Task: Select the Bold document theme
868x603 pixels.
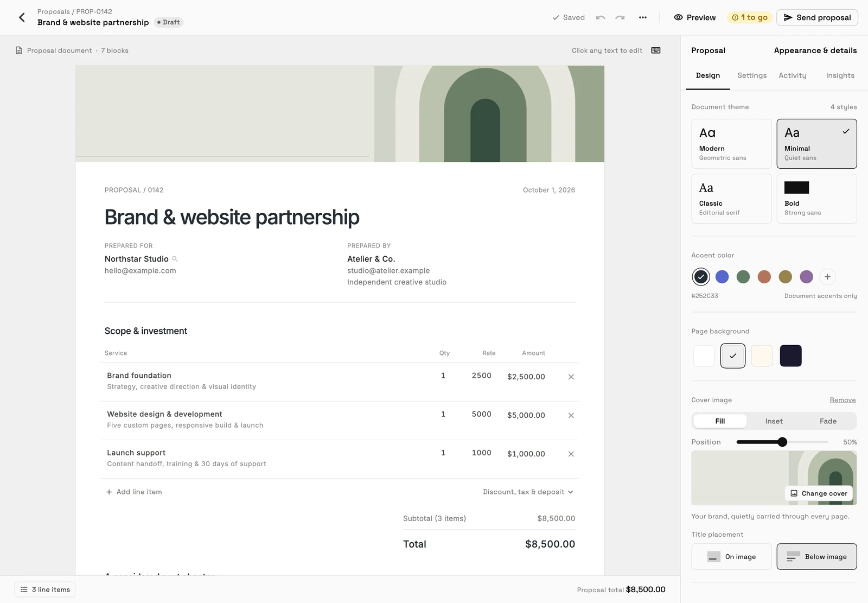Action: (x=816, y=199)
